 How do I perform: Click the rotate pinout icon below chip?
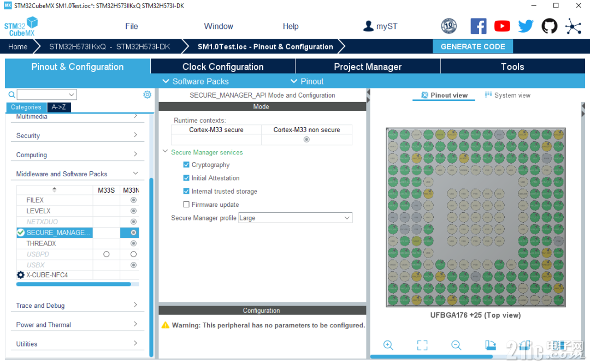pyautogui.click(x=490, y=345)
